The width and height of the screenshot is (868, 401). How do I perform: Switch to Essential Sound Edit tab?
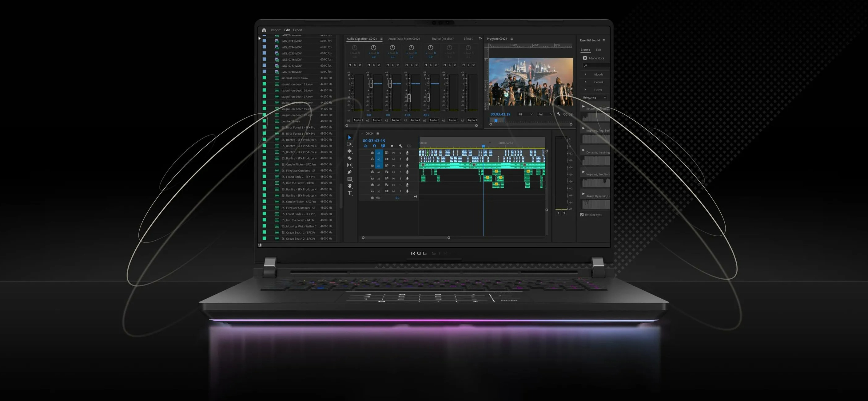click(x=598, y=50)
